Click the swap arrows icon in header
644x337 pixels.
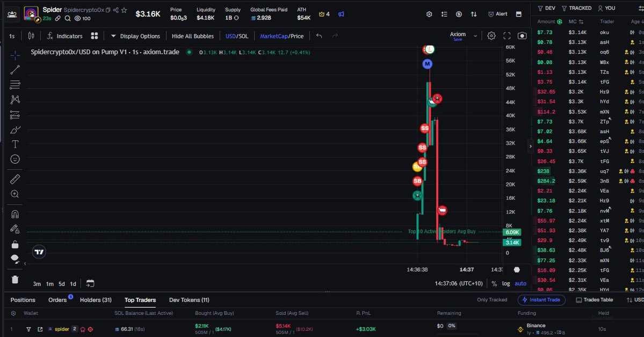click(474, 14)
